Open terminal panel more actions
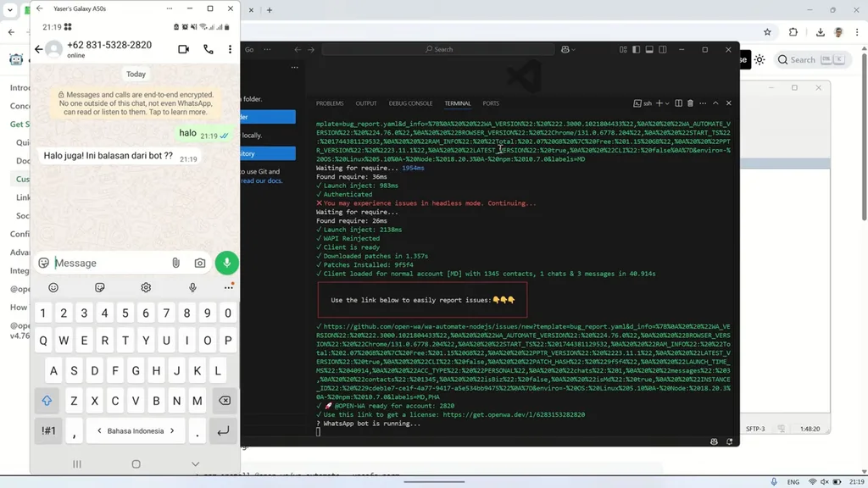This screenshot has width=868, height=488. pos(703,103)
